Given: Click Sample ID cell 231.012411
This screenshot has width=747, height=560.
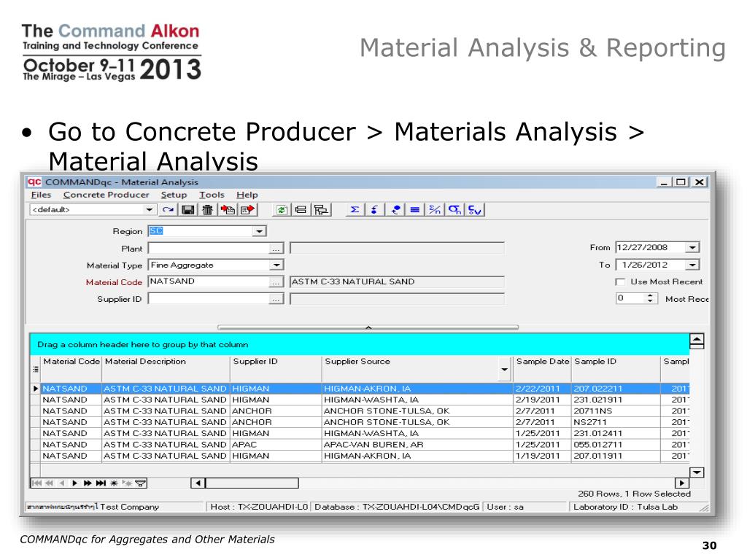Looking at the screenshot, I should coord(616,433).
